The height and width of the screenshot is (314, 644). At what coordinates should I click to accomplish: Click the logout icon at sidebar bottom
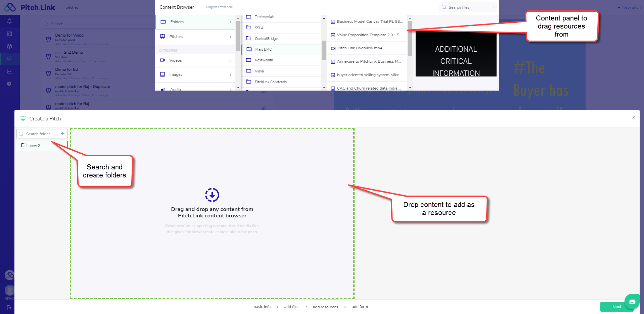[9, 308]
